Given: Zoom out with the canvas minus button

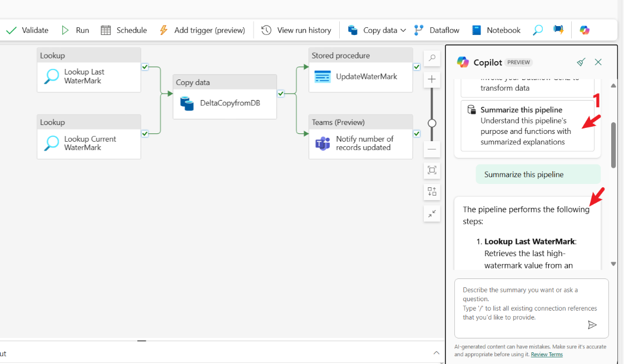Looking at the screenshot, I should [432, 149].
